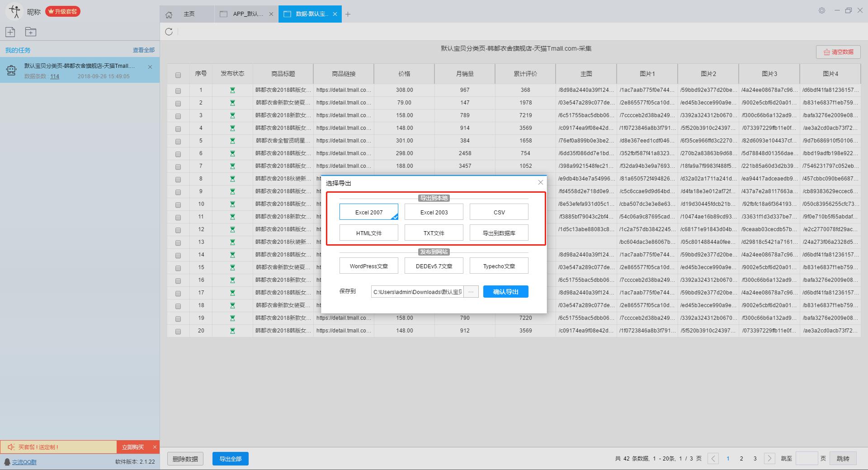The width and height of the screenshot is (868, 470).
Task: Click the 月销量 column header
Action: (x=465, y=74)
